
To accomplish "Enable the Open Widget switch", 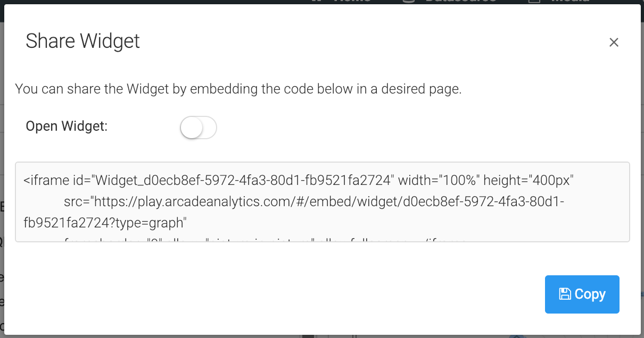I will [199, 128].
